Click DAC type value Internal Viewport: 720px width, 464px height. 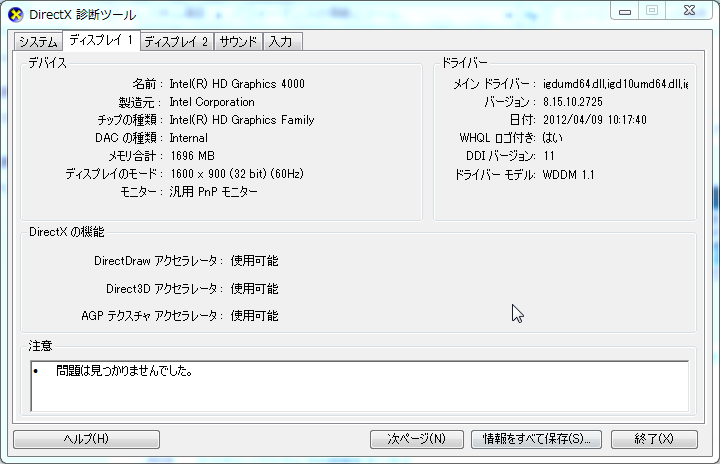[x=188, y=138]
